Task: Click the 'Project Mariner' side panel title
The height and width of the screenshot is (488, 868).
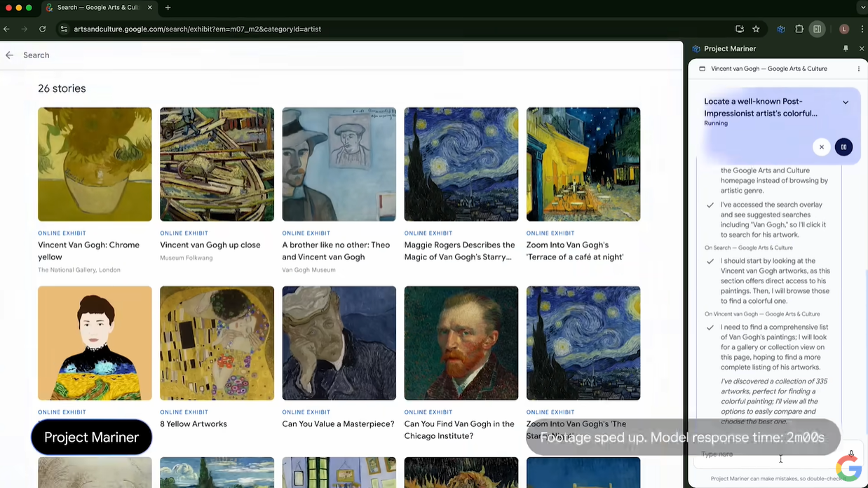Action: pos(730,48)
